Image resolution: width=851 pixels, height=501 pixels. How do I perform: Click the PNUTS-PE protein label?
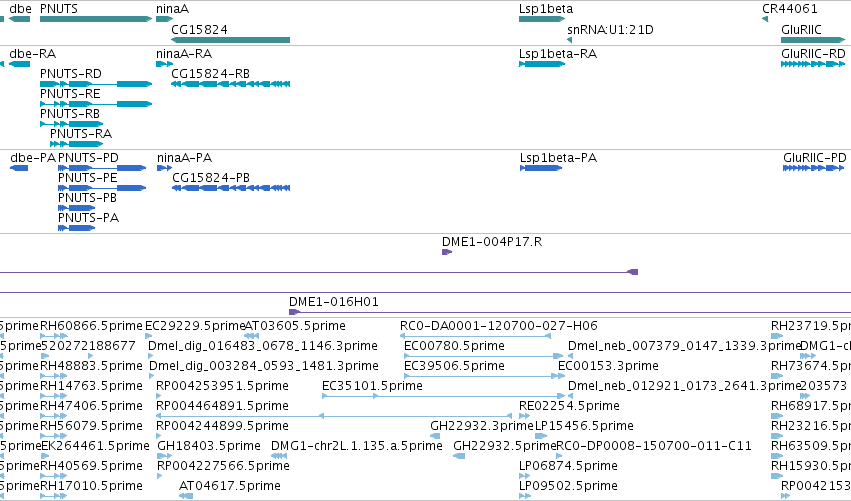[87, 178]
